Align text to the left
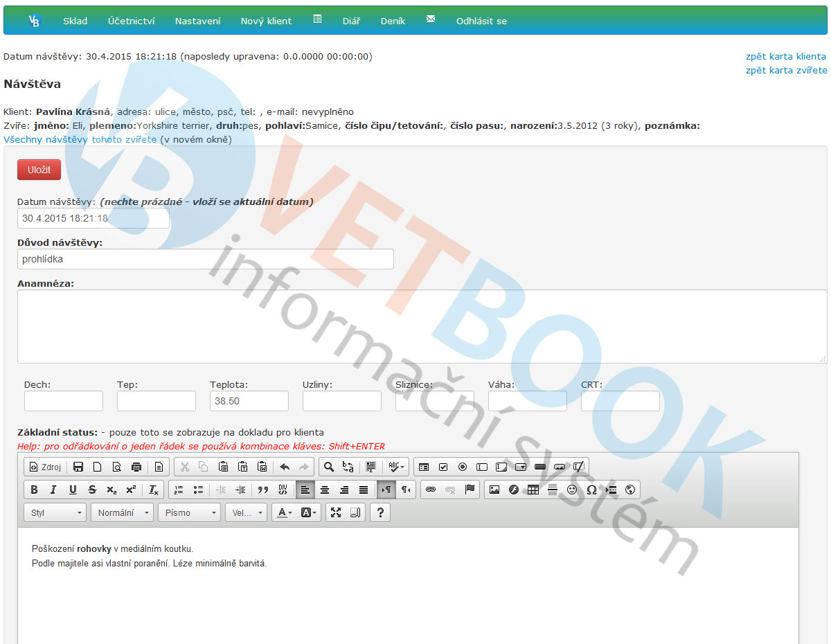Screen dimensions: 831x644 click(305, 490)
